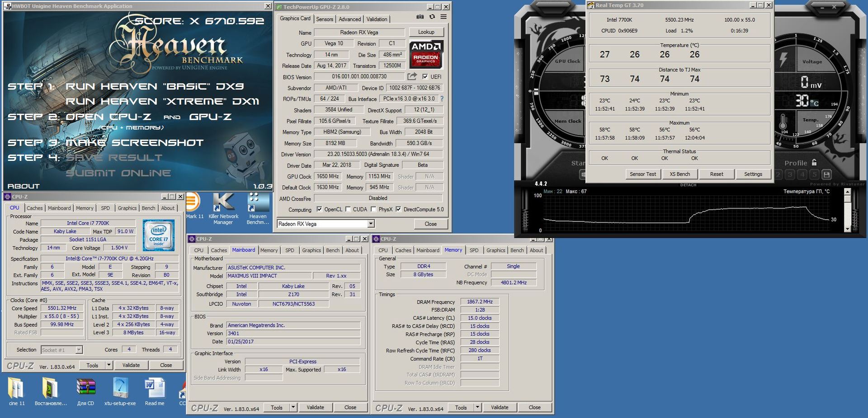Open Settings in Real Temp GT

pyautogui.click(x=753, y=174)
